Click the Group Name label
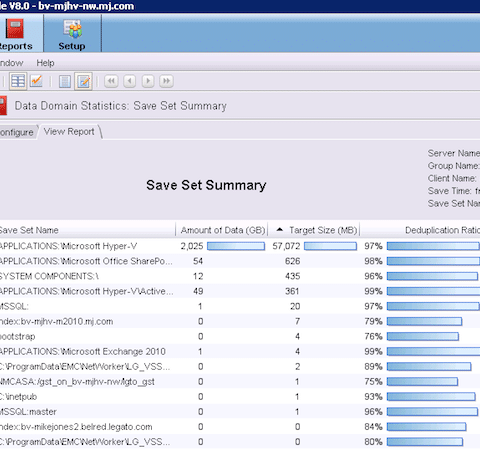This screenshot has width=480, height=450. tap(454, 166)
